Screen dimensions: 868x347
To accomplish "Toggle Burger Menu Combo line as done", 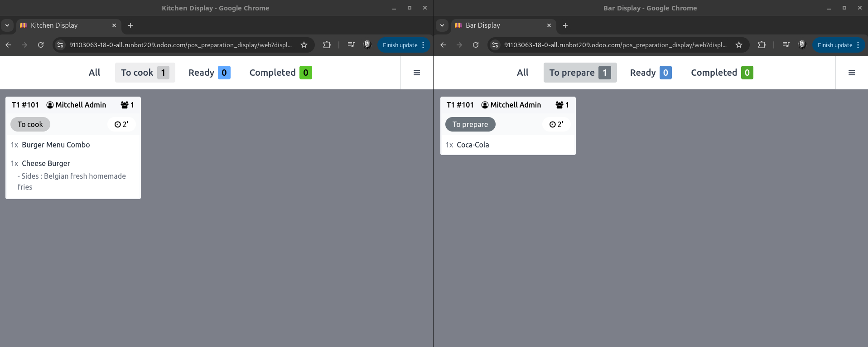I will pos(56,145).
